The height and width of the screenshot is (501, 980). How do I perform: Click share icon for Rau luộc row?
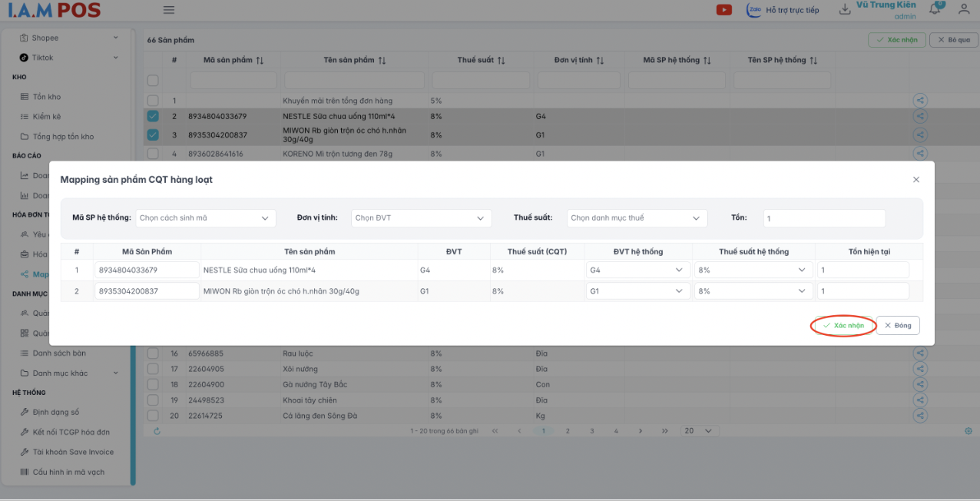pyautogui.click(x=920, y=353)
